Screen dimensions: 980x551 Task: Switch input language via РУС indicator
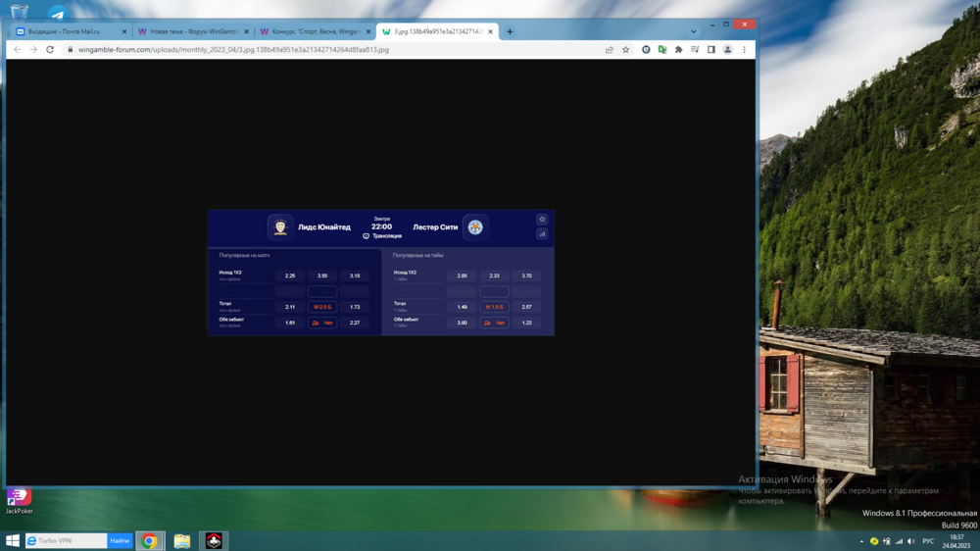[x=928, y=541]
